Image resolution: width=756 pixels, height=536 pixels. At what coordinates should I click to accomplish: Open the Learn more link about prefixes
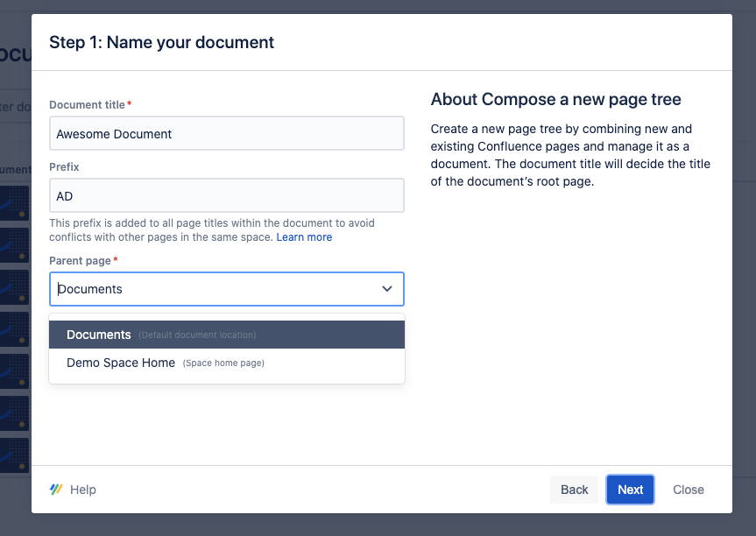304,237
